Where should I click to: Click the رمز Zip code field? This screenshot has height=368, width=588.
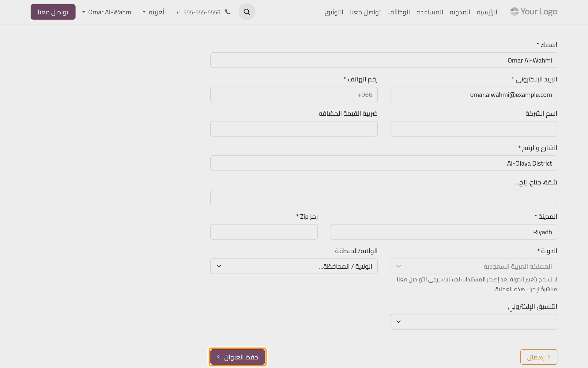(x=264, y=232)
